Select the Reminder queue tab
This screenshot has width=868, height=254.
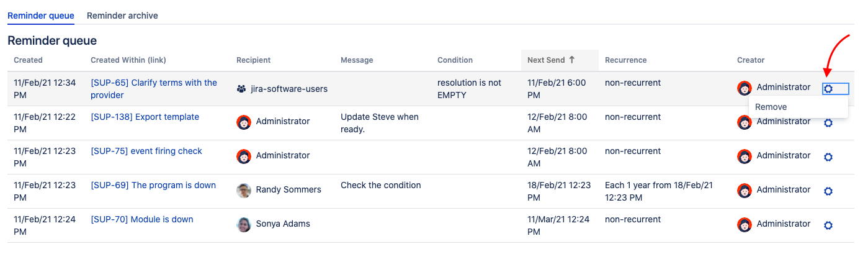point(41,16)
